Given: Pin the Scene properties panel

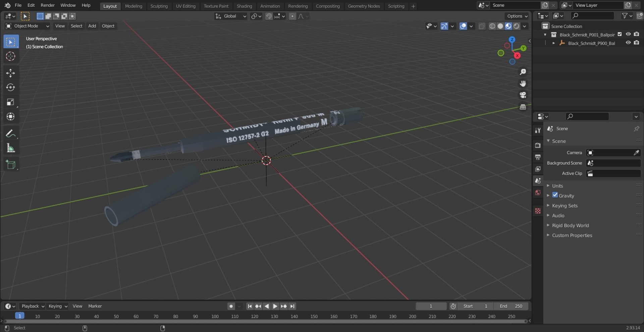Looking at the screenshot, I should coord(636,129).
